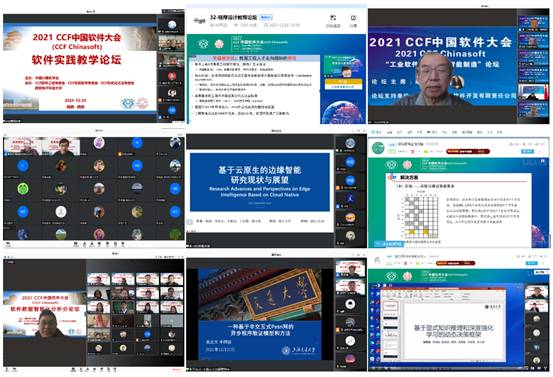Select the purple avatar in the gallery top row
The width and height of the screenshot is (553, 377).
[x=99, y=142]
